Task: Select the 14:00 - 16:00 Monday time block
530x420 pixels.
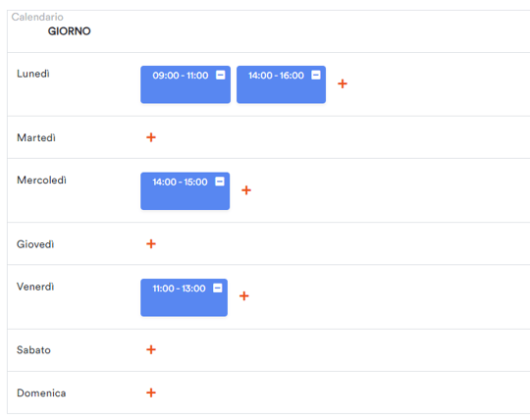Action: coord(282,84)
